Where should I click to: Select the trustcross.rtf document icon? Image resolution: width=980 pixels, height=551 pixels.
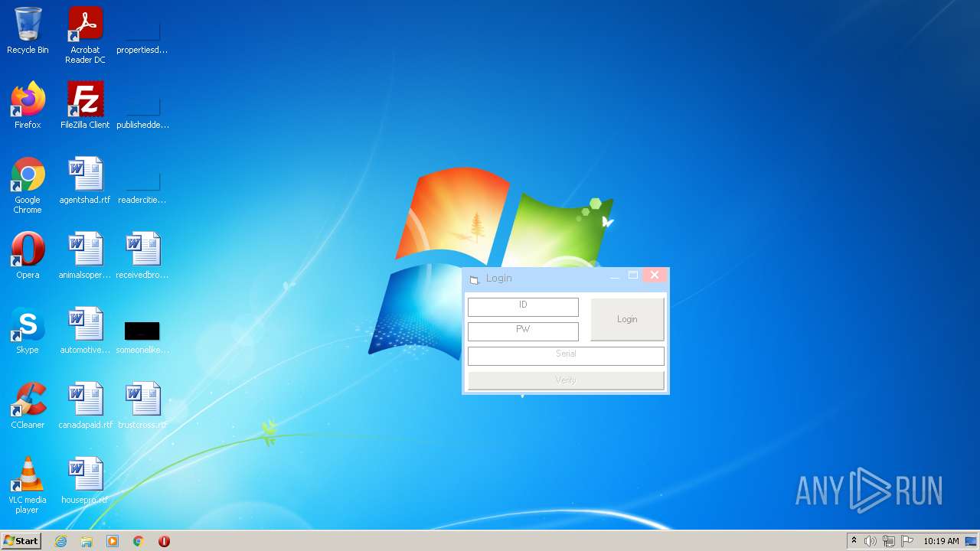142,406
